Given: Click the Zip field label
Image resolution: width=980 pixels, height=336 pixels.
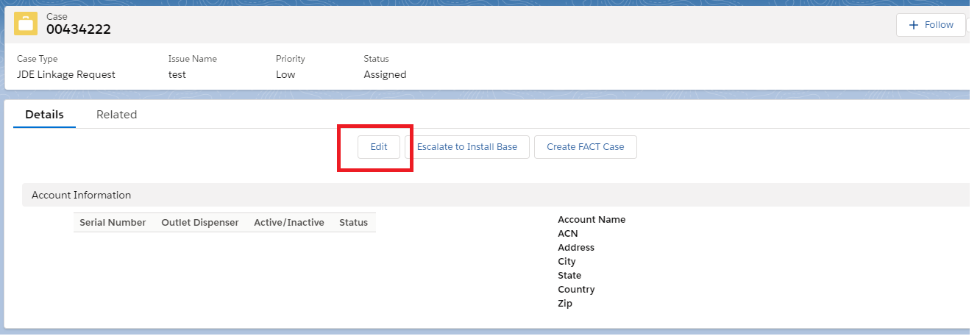Looking at the screenshot, I should [564, 304].
